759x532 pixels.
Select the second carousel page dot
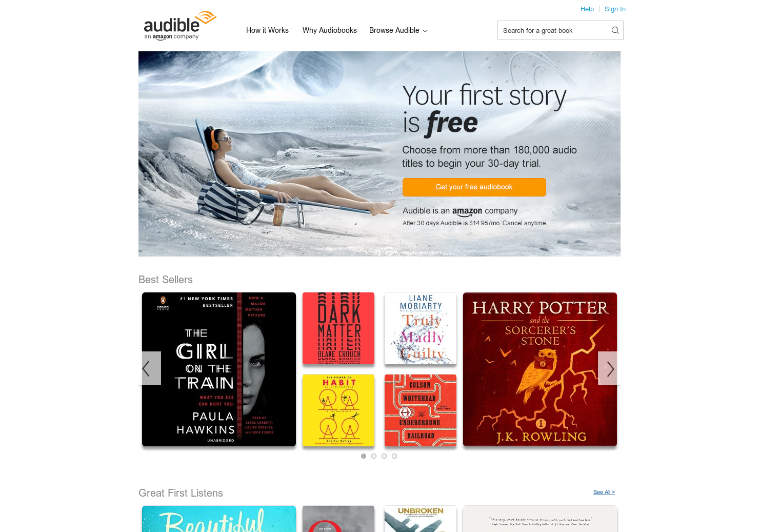(x=374, y=456)
